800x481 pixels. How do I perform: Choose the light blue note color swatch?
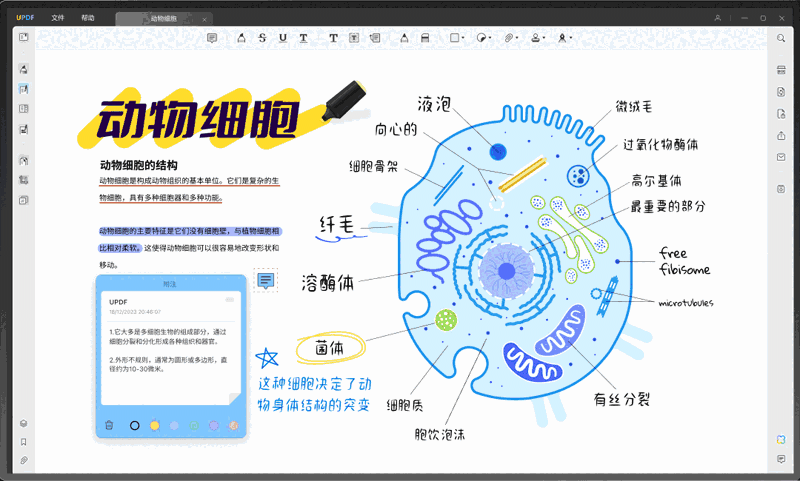pyautogui.click(x=174, y=425)
